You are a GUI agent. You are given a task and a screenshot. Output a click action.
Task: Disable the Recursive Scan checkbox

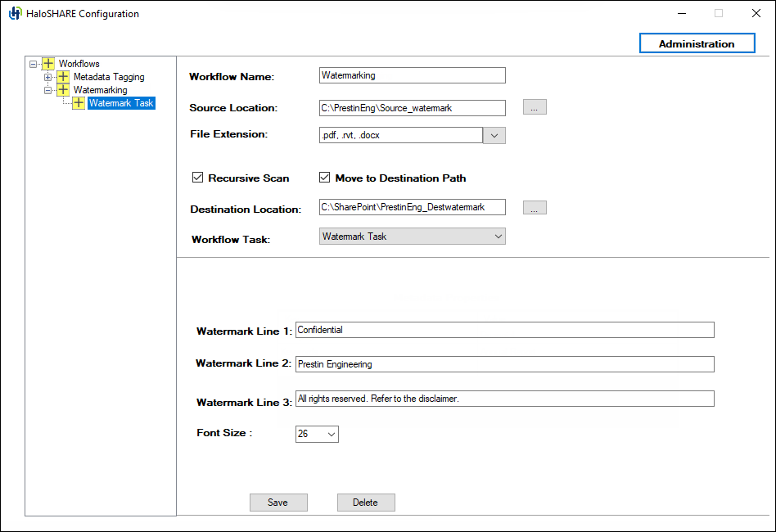[x=198, y=177]
